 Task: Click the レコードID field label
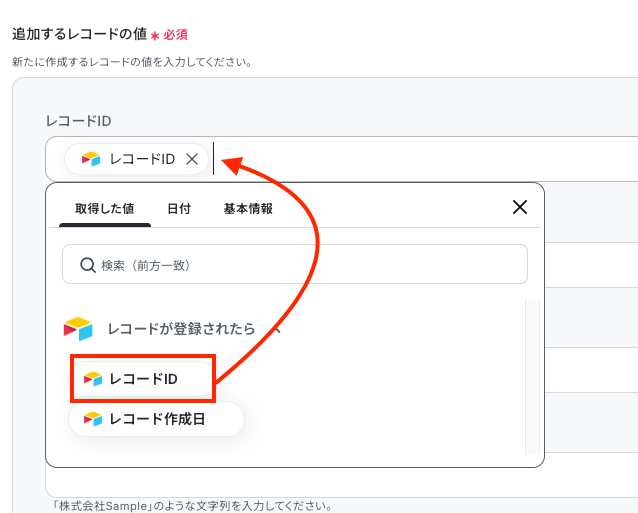(x=79, y=121)
